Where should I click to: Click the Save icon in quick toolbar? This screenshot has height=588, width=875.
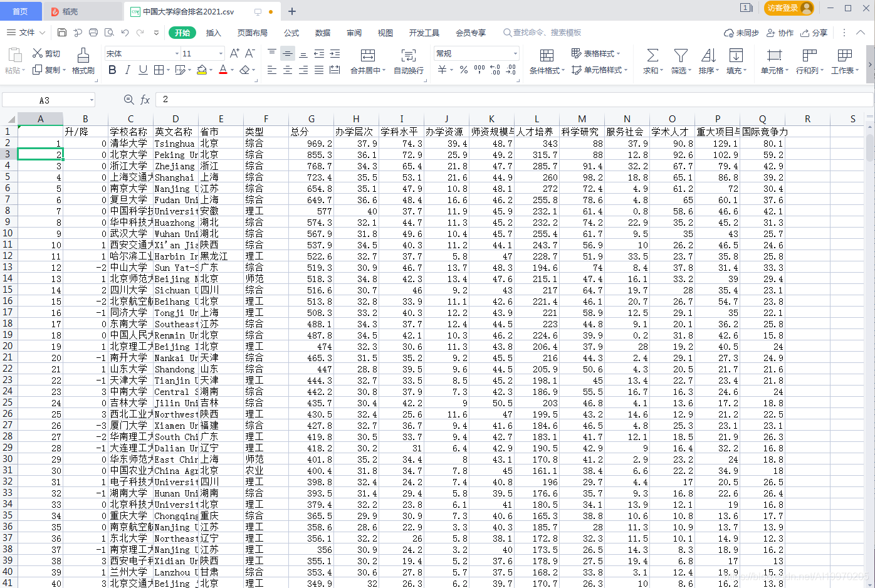[x=62, y=33]
